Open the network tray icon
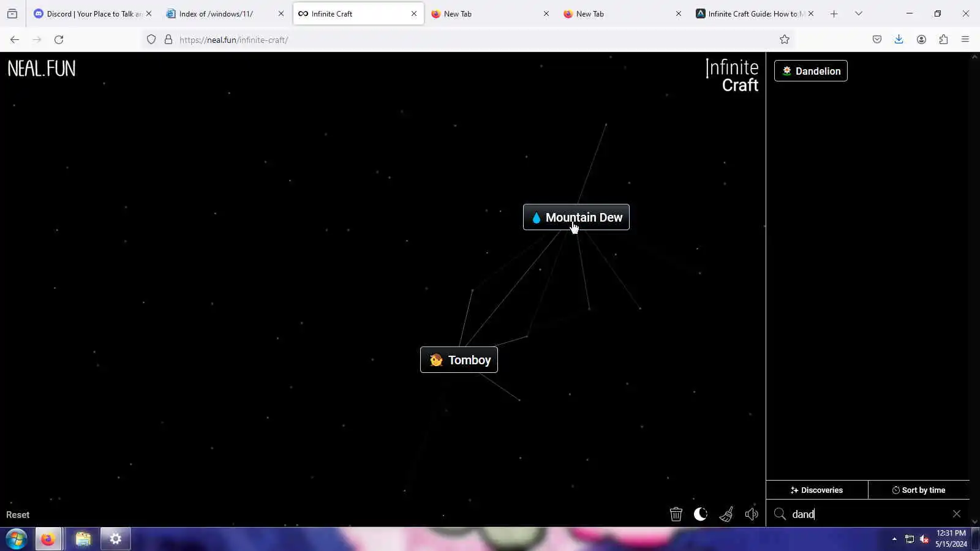Viewport: 980px width, 551px height. [x=910, y=539]
